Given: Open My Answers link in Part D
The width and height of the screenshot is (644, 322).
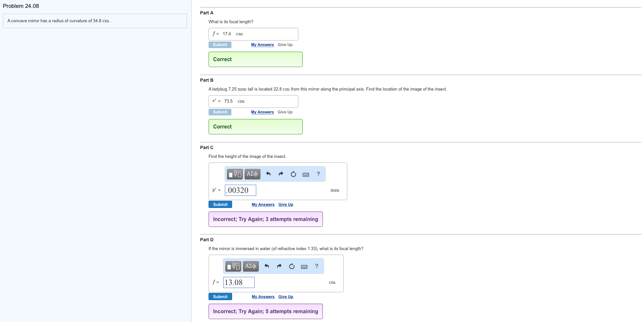Looking at the screenshot, I should coord(263,297).
